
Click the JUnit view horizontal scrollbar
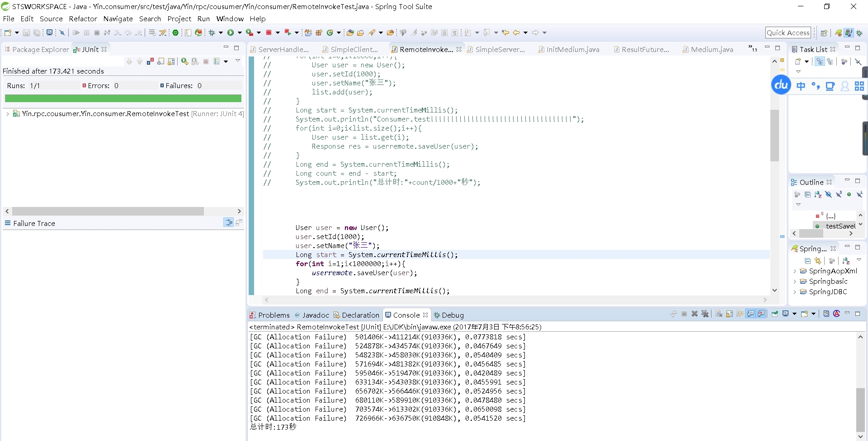[108, 211]
